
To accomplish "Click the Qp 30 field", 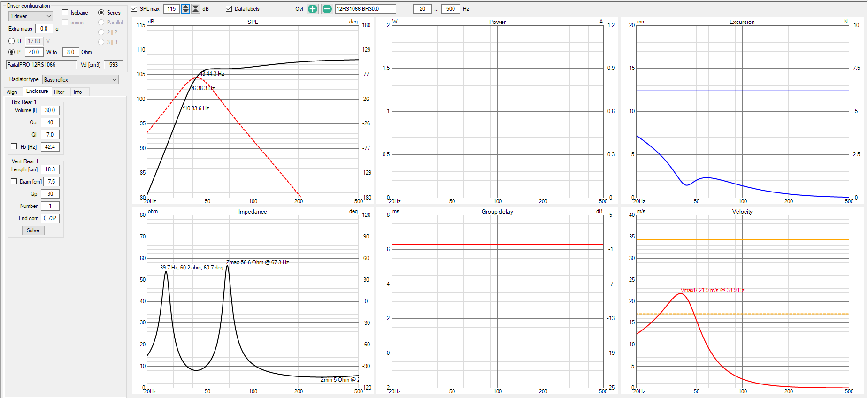I will tap(50, 194).
